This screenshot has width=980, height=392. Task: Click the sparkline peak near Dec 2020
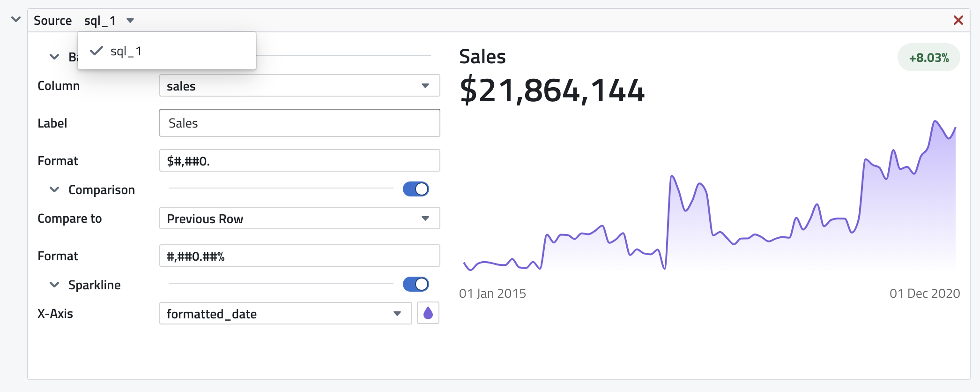pyautogui.click(x=935, y=122)
